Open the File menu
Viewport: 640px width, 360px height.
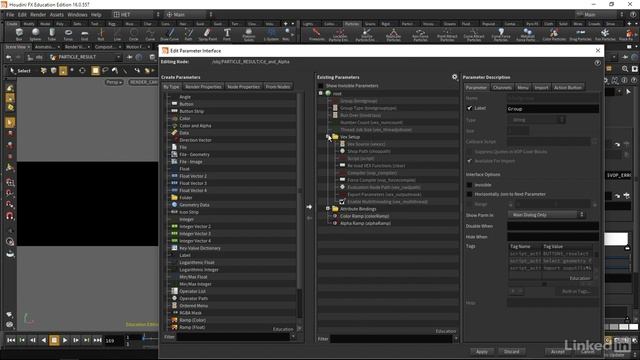click(x=10, y=14)
